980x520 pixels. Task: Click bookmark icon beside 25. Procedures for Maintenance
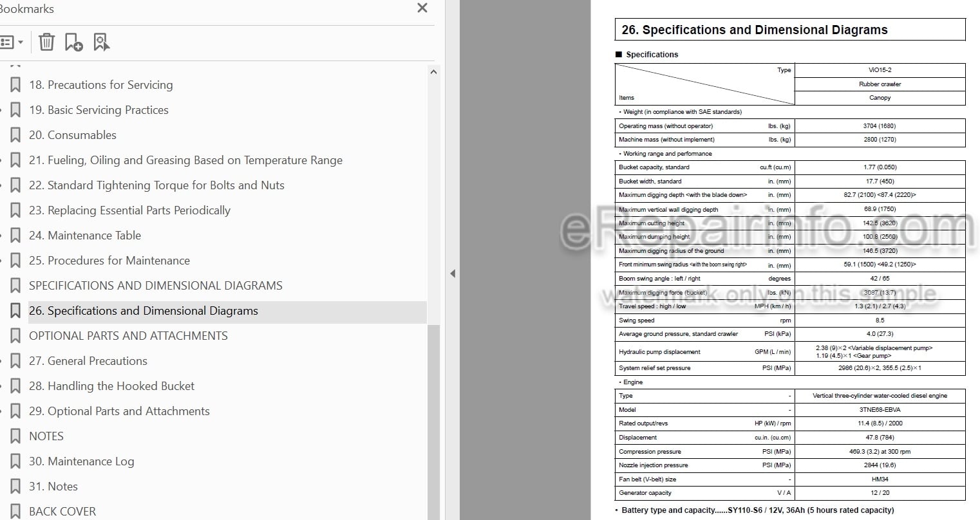[x=15, y=261]
